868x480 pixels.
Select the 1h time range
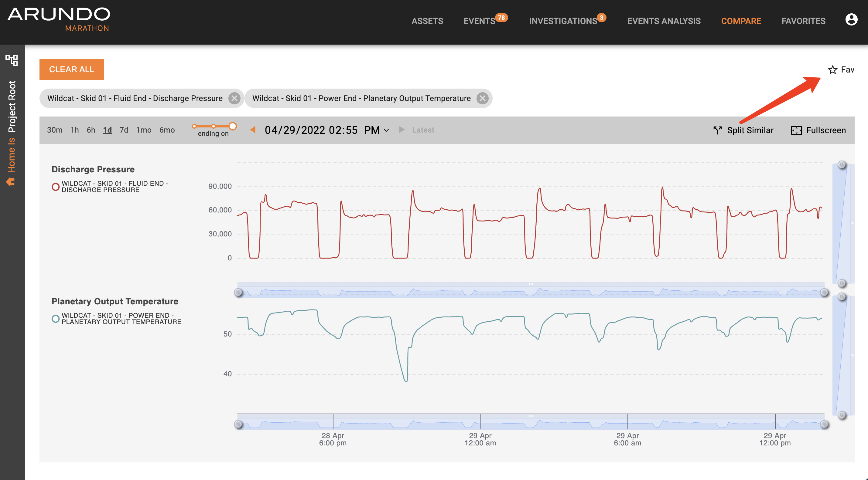tap(74, 130)
